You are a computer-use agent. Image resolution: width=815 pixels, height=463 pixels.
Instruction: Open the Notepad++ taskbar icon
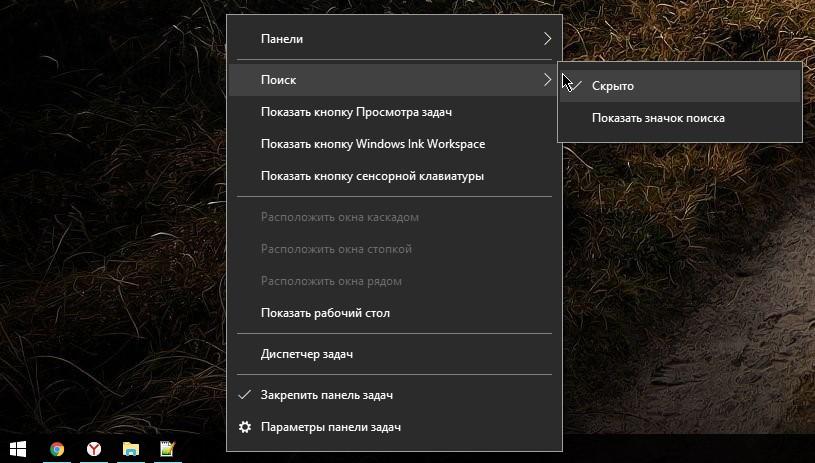pos(167,449)
